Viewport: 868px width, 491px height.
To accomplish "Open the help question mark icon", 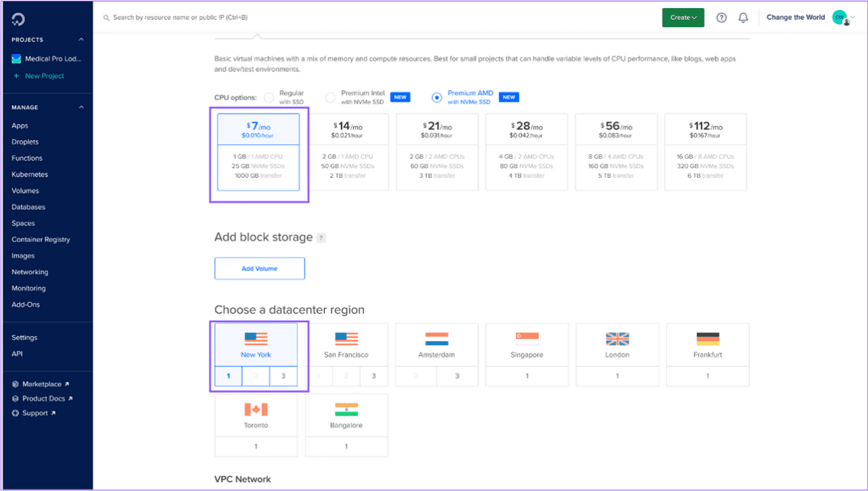I will (722, 18).
